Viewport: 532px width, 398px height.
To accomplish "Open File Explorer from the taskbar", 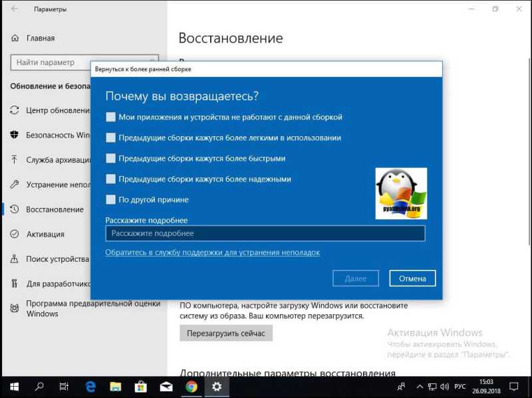I will pyautogui.click(x=115, y=387).
